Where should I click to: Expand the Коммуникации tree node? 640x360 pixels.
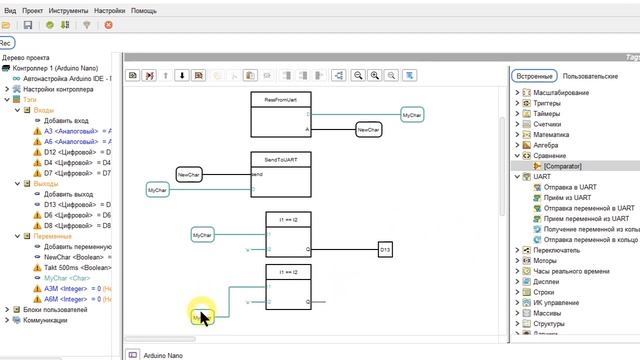coord(7,320)
